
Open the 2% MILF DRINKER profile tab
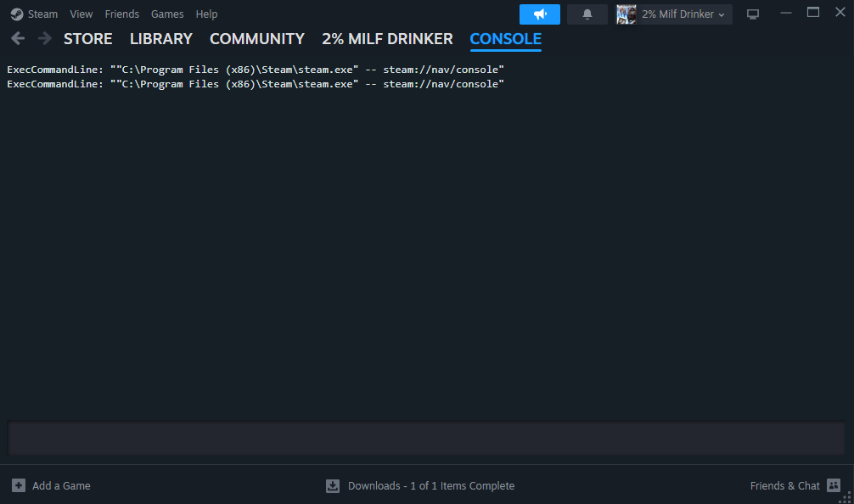(x=387, y=39)
